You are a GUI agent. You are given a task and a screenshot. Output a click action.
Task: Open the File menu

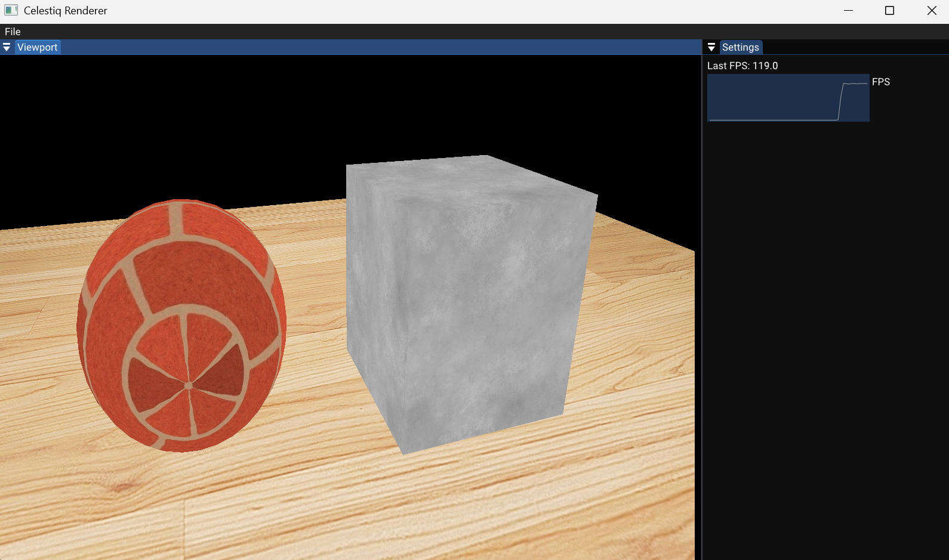(x=13, y=32)
